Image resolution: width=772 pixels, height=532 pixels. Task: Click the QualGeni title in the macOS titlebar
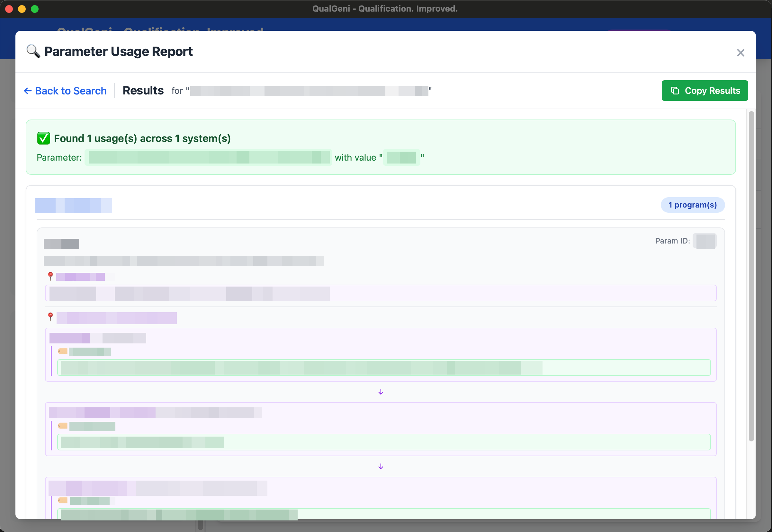tap(385, 9)
